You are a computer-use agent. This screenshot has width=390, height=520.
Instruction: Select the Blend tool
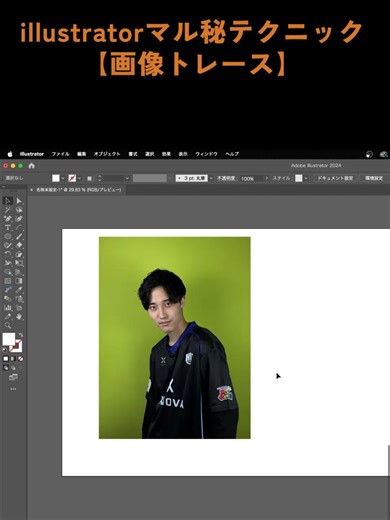point(8,299)
